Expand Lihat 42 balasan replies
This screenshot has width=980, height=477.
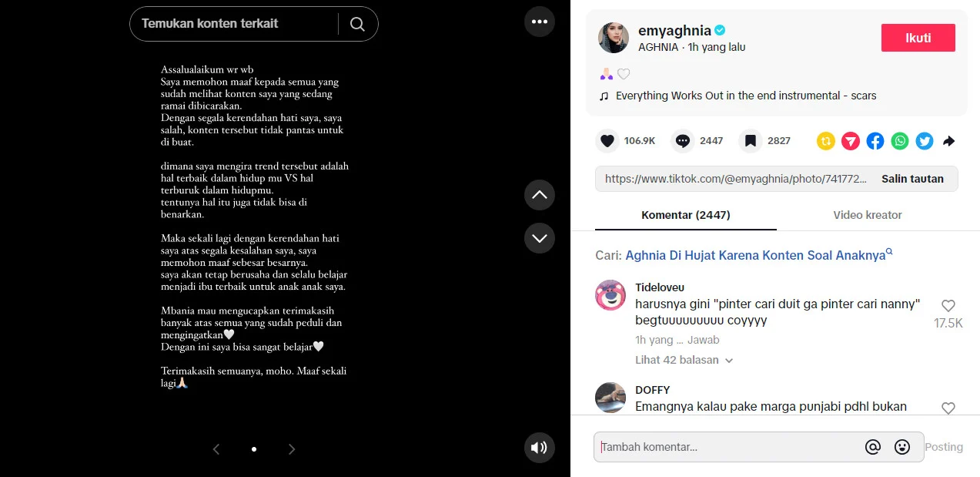(x=684, y=360)
